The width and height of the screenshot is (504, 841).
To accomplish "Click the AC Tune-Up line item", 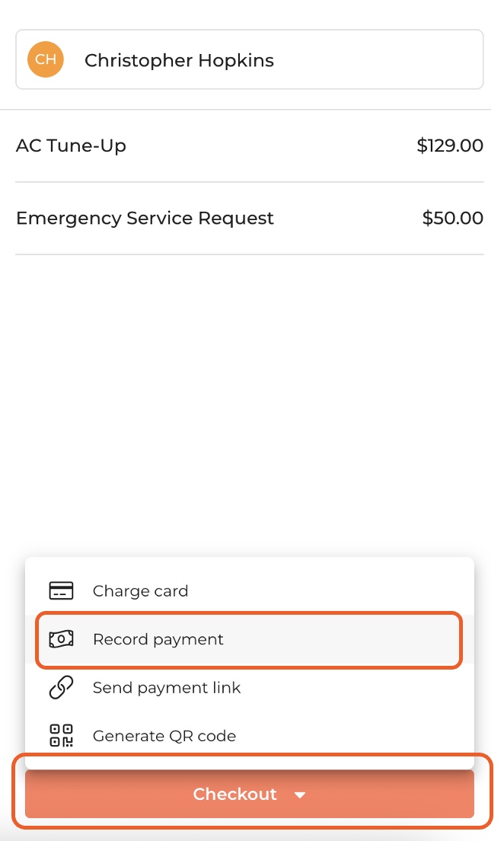I will (x=249, y=145).
